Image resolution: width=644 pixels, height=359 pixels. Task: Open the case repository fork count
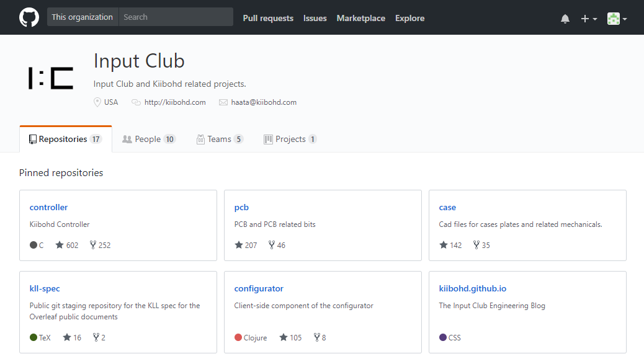point(481,245)
